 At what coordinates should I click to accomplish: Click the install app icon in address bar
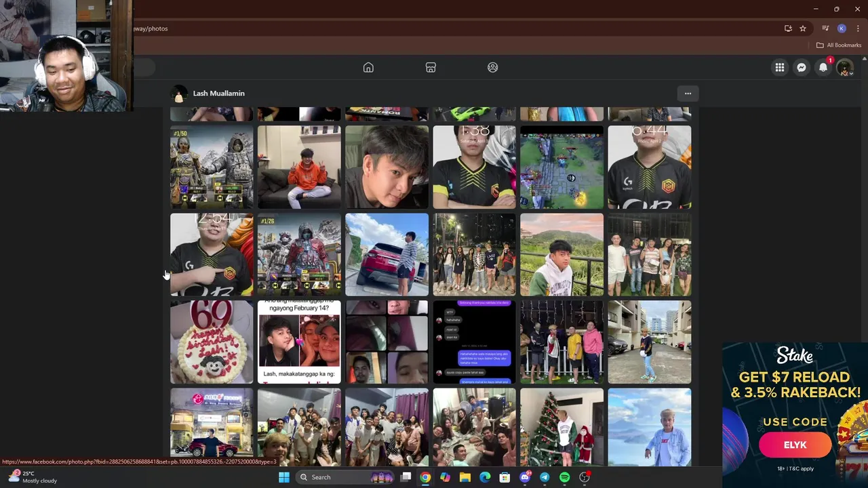[x=788, y=28]
